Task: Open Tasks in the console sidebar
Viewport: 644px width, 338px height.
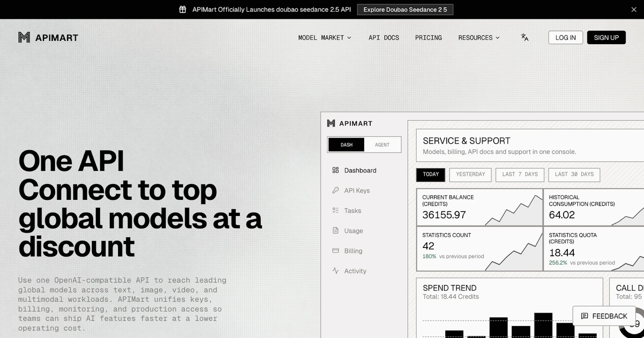Action: [x=353, y=211]
